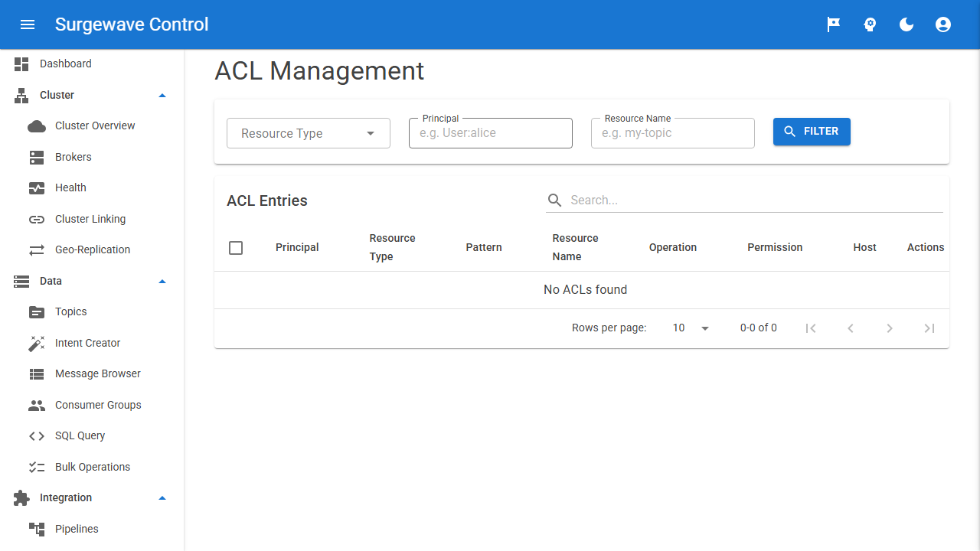Click the Pattern column header
Screen dimensions: 980x551
click(x=484, y=247)
